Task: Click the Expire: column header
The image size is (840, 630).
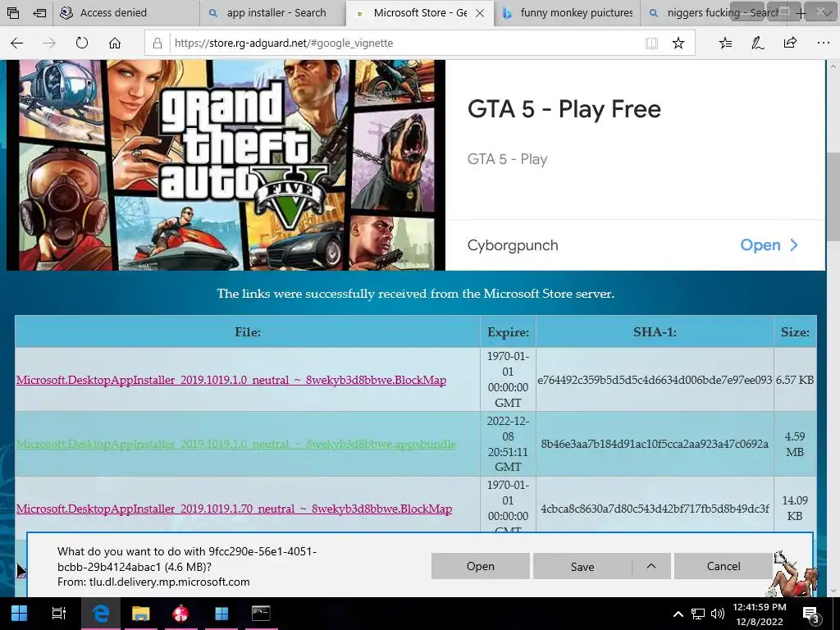Action: coord(508,332)
